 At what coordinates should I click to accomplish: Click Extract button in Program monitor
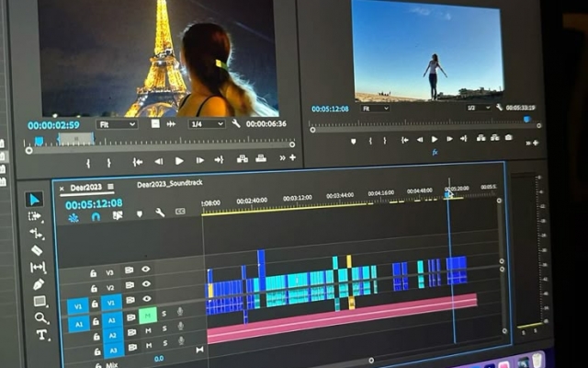point(495,137)
